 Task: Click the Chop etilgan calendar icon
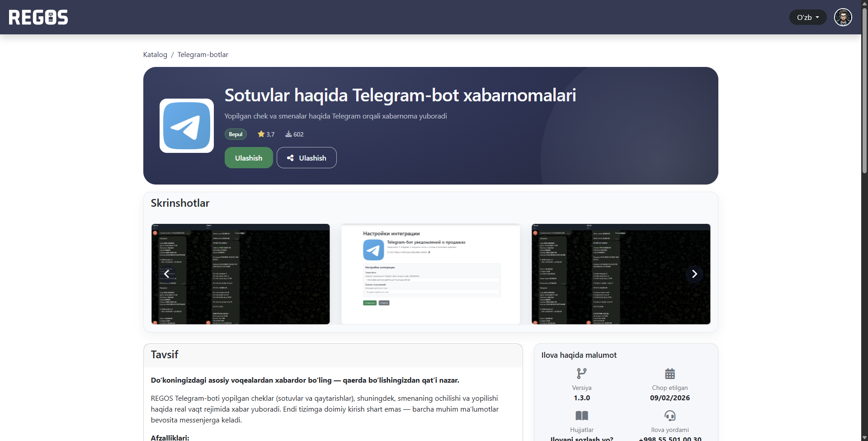coord(670,374)
